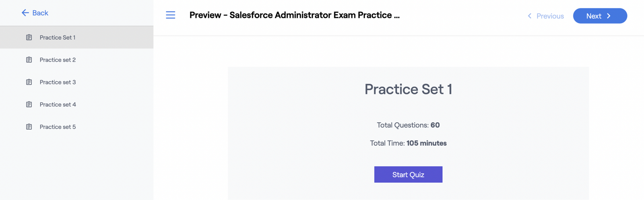Open Practice Set 1 in sidebar
The image size is (644, 200).
(x=76, y=37)
